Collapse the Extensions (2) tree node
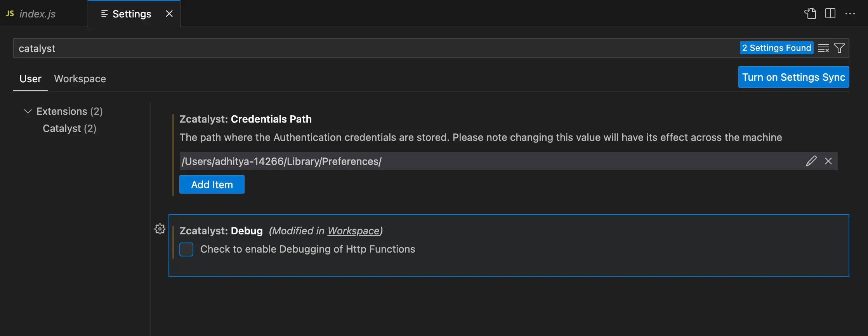The width and height of the screenshot is (868, 336). 28,111
